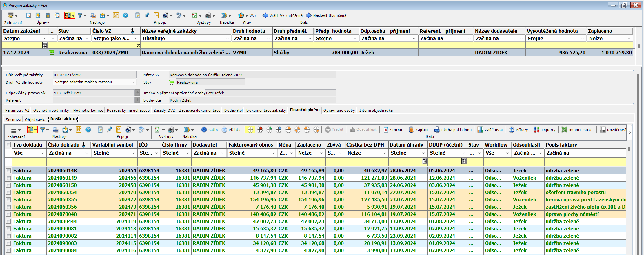Click the pushpin icon in invoice toolbar

click(x=110, y=130)
